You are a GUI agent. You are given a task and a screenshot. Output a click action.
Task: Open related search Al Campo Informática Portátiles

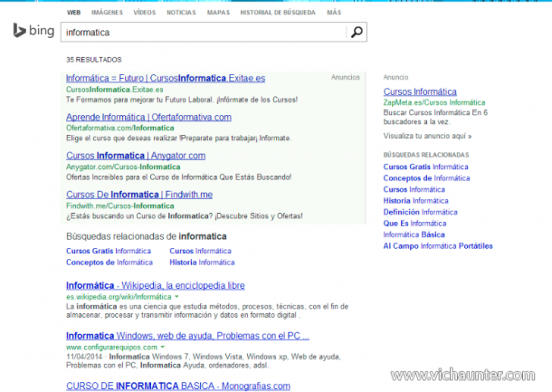click(438, 246)
